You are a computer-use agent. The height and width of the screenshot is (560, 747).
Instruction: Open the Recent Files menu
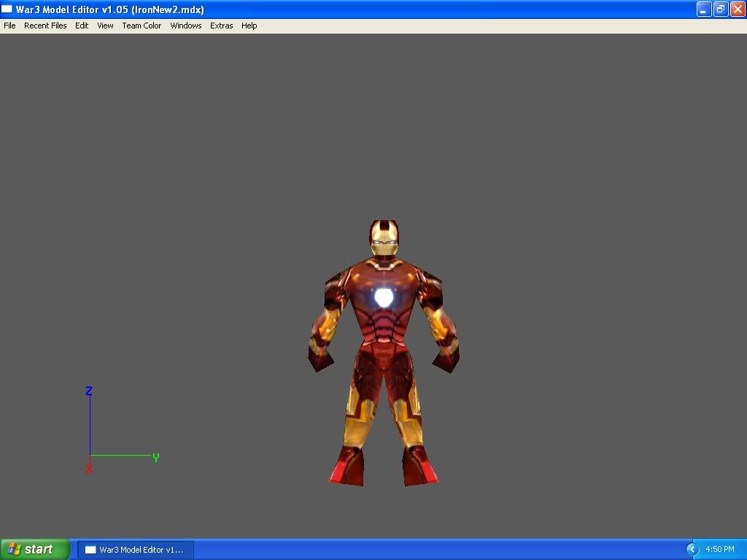pyautogui.click(x=45, y=26)
